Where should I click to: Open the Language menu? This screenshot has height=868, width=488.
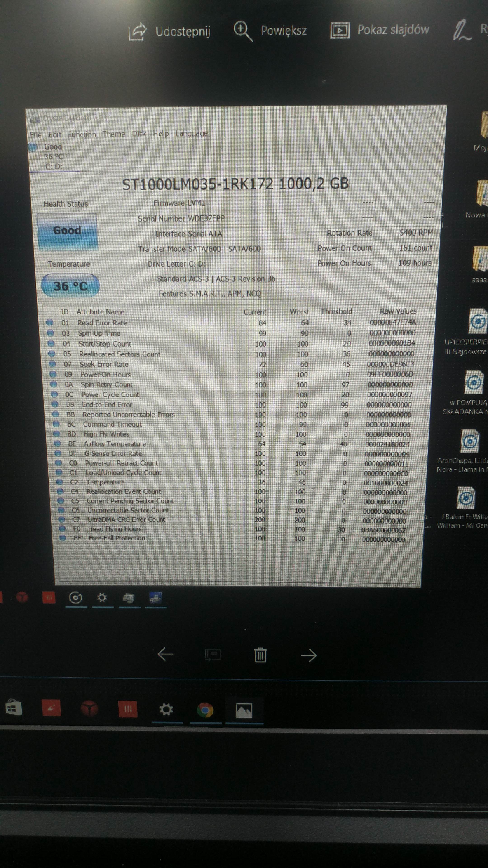point(191,134)
